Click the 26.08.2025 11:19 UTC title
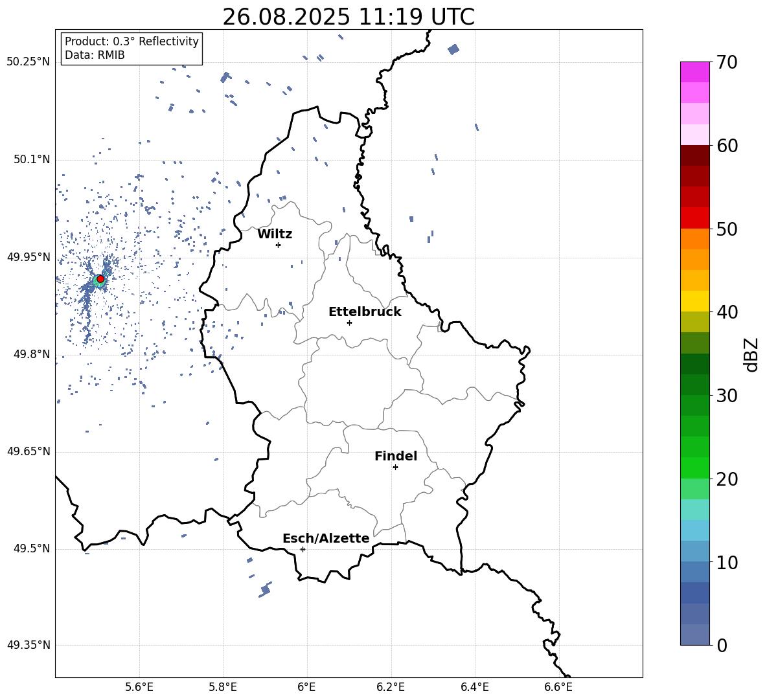 pyautogui.click(x=349, y=17)
